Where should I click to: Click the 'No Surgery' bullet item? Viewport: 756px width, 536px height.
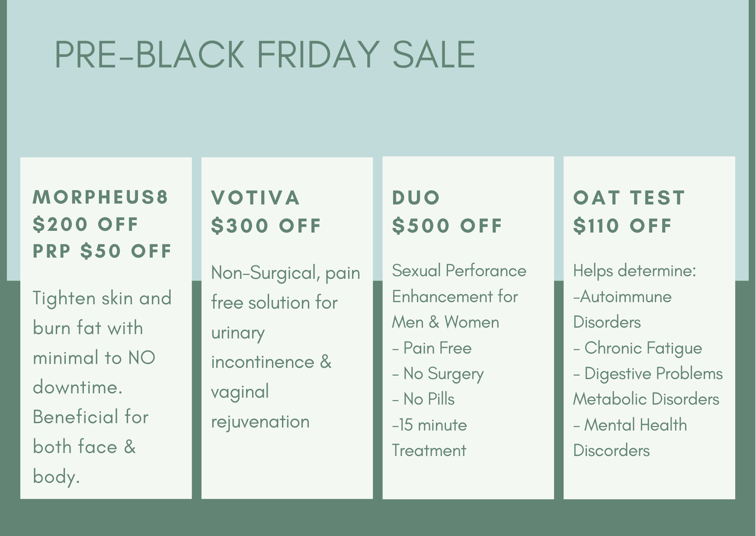(x=438, y=374)
